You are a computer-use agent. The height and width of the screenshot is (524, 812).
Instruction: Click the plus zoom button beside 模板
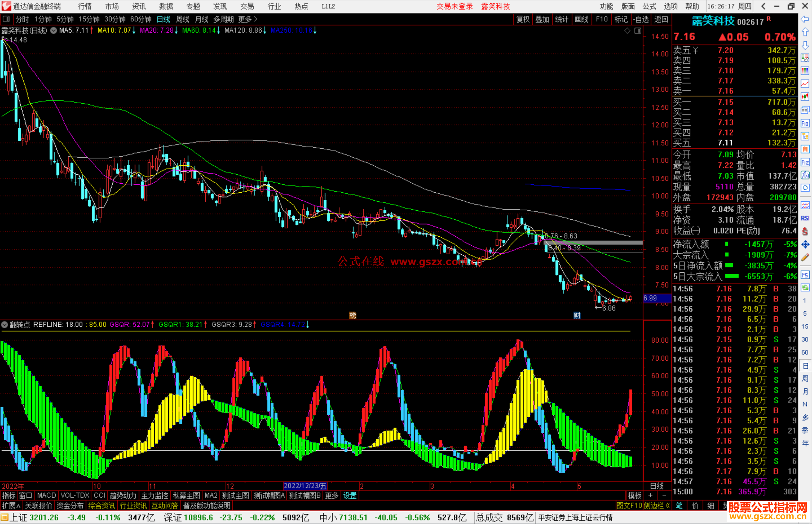click(x=650, y=495)
